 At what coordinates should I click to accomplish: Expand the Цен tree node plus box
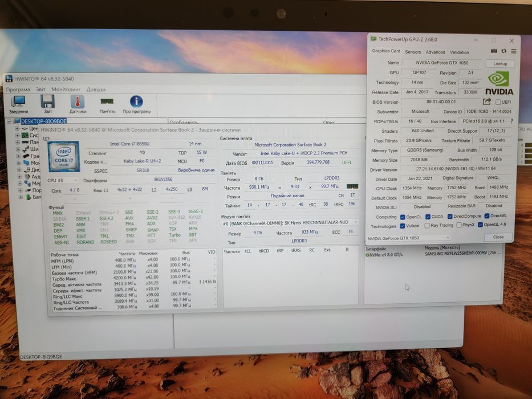17,129
